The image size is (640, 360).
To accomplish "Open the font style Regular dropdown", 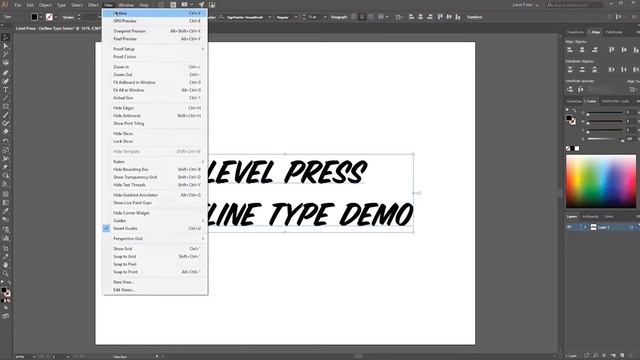I will click(296, 17).
